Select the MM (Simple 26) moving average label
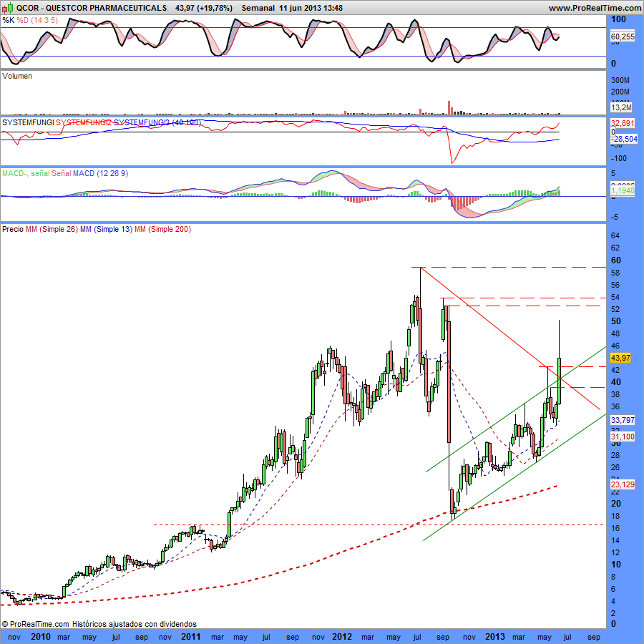 pyautogui.click(x=52, y=229)
